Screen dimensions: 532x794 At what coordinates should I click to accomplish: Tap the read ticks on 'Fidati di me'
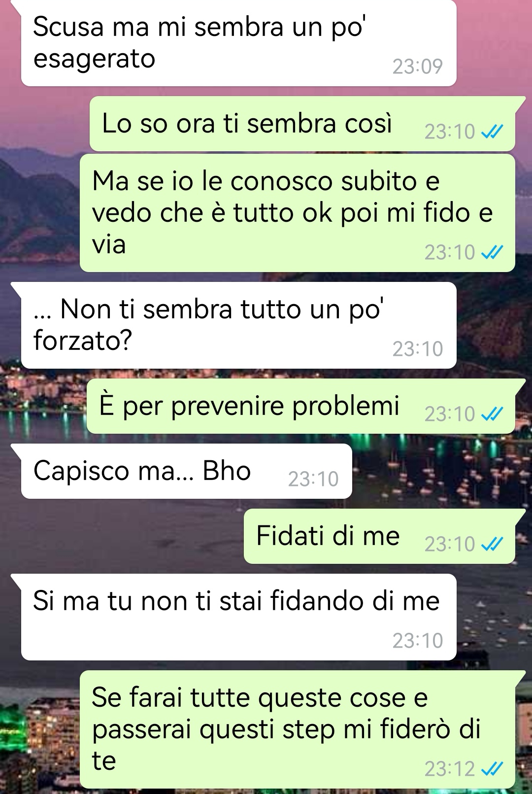coord(492,544)
